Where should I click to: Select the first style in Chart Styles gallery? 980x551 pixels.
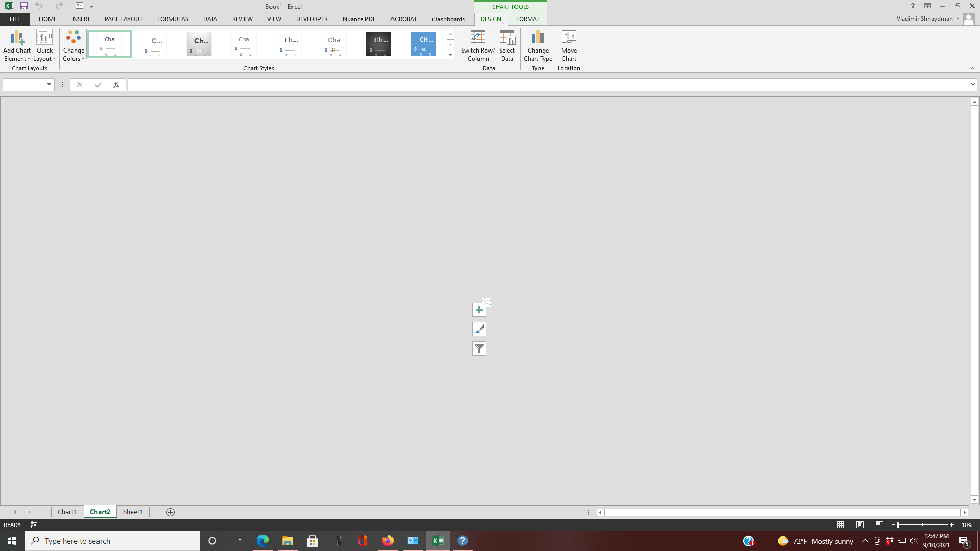click(x=109, y=44)
